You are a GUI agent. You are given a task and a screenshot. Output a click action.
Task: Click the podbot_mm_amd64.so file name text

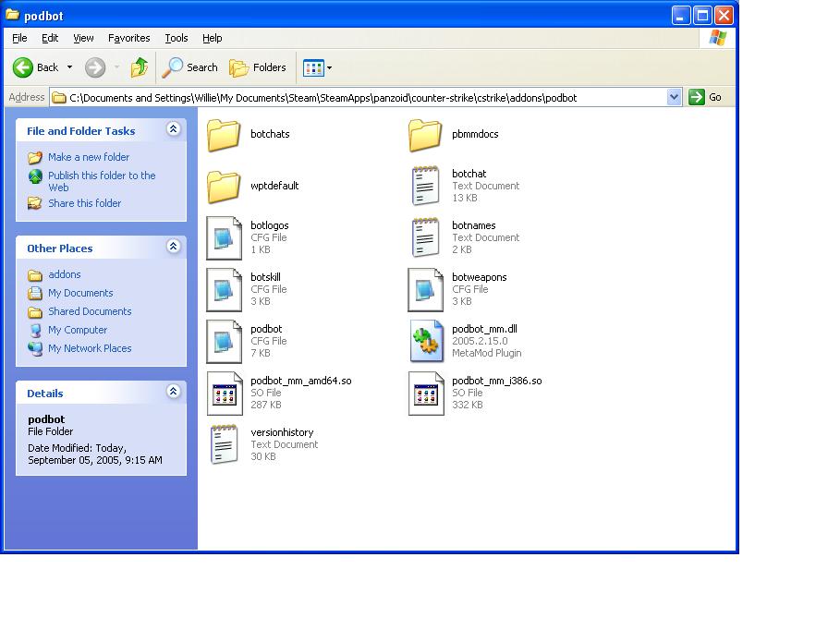coord(301,381)
